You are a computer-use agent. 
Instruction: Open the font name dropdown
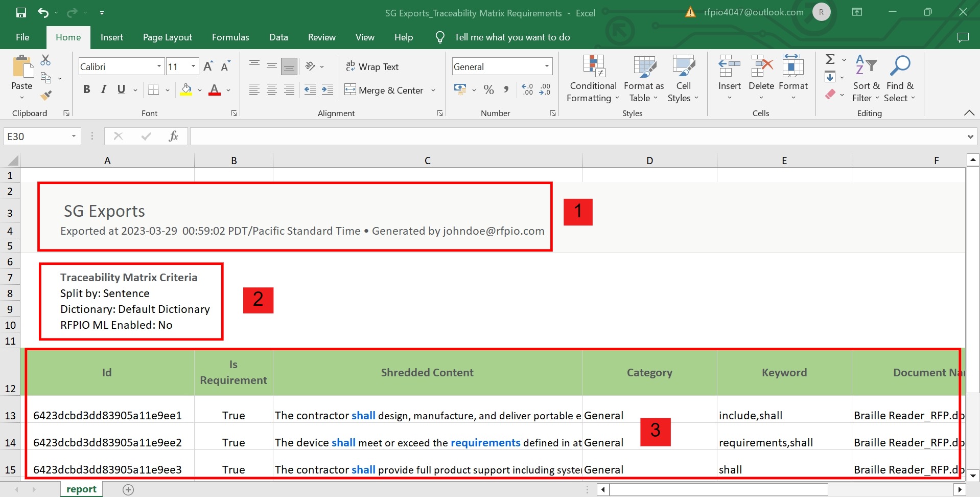(159, 66)
